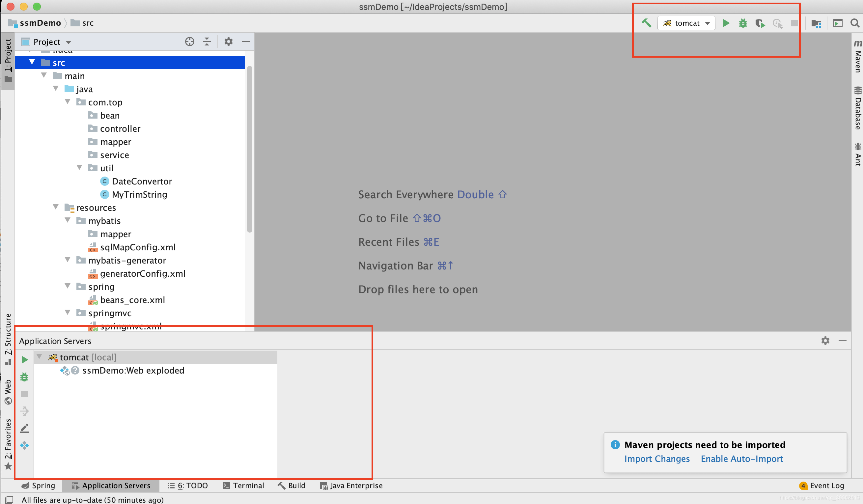Click Search Everywhere magnifier icon
The image size is (863, 504).
[854, 23]
